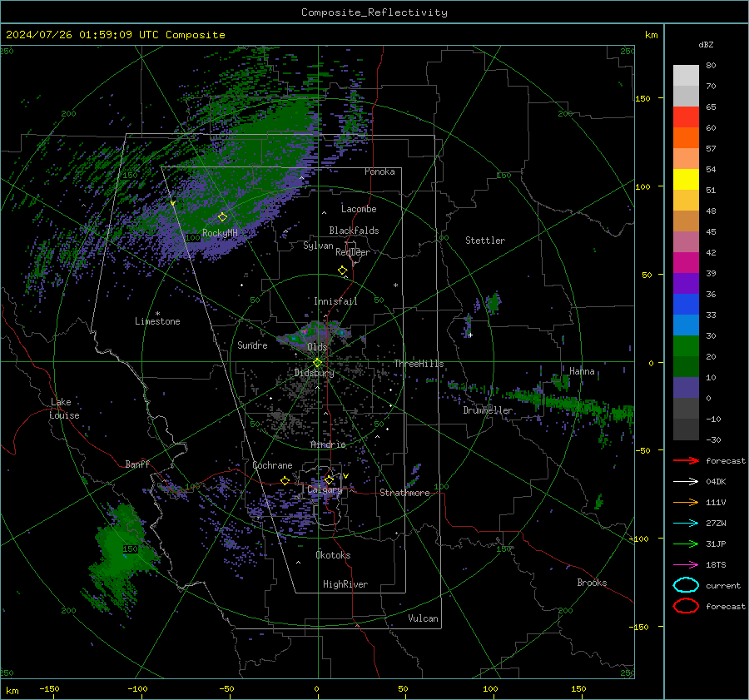The image size is (749, 700).
Task: Click the asterisk marker above Limestone
Action: tap(157, 314)
